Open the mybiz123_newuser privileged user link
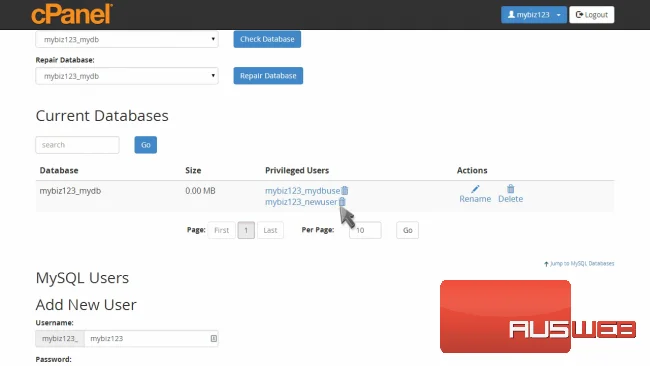The height and width of the screenshot is (366, 650). 301,202
